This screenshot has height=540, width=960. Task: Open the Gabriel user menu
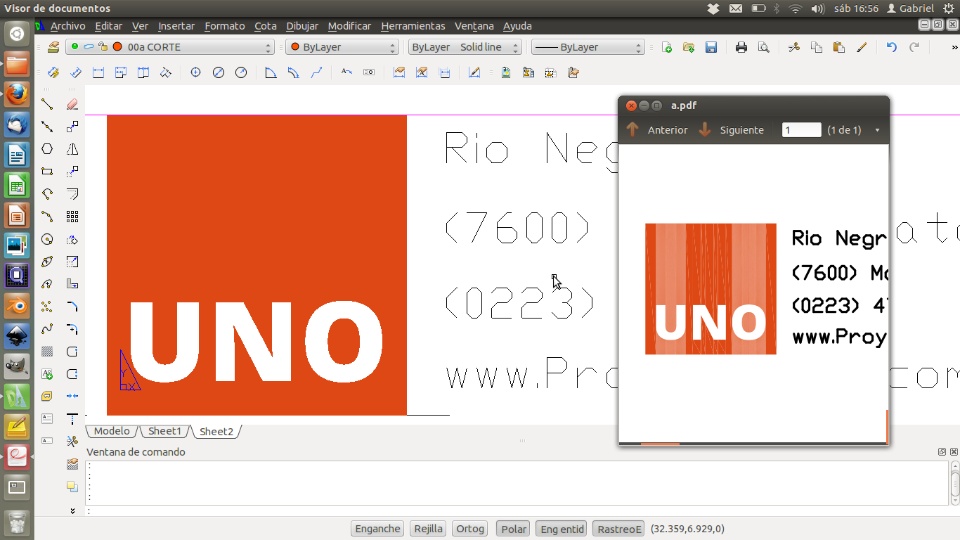910,9
